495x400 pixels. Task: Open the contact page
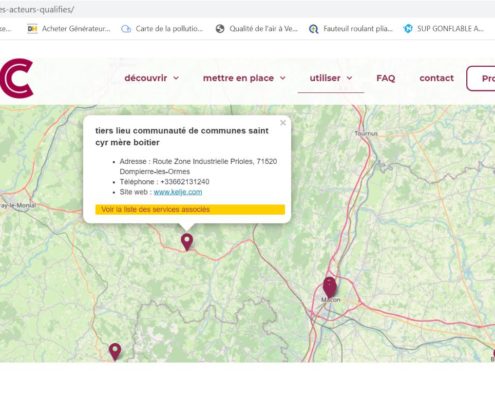pyautogui.click(x=436, y=78)
